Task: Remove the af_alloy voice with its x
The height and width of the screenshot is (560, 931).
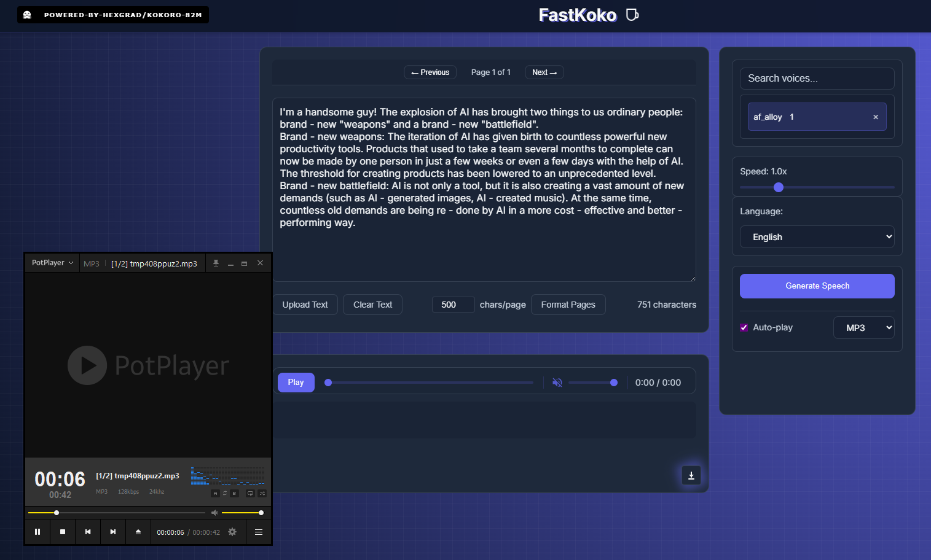Action: [876, 117]
